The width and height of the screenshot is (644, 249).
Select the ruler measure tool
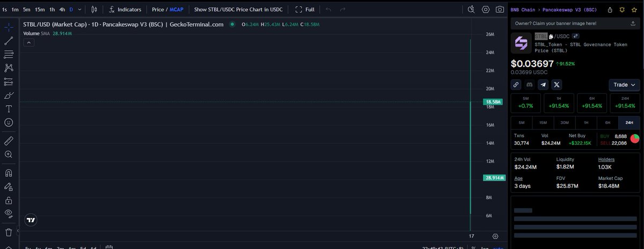click(x=9, y=141)
